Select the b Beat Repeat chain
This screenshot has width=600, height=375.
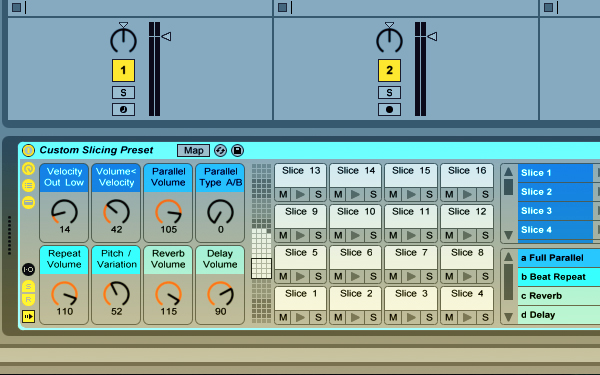(559, 277)
